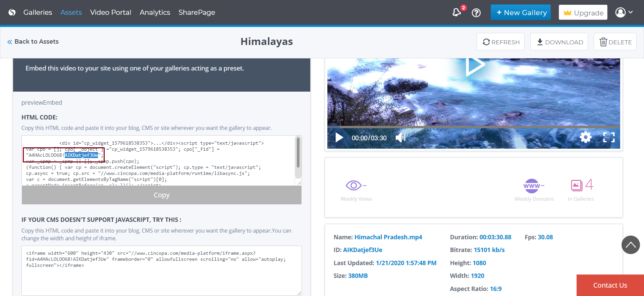
Task: Go Back to Assets
Action: coord(33,42)
